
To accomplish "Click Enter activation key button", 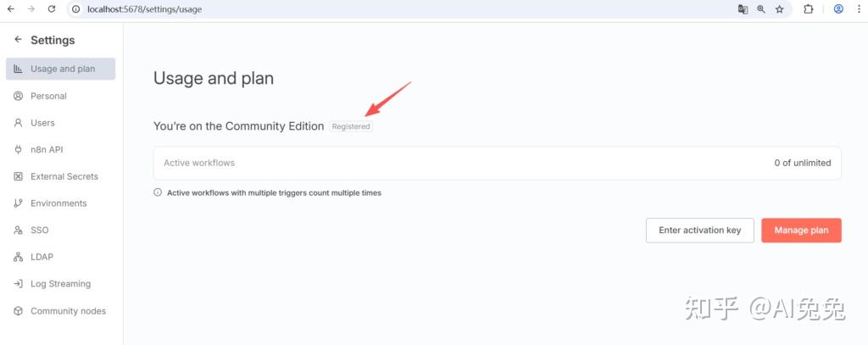I will click(699, 231).
